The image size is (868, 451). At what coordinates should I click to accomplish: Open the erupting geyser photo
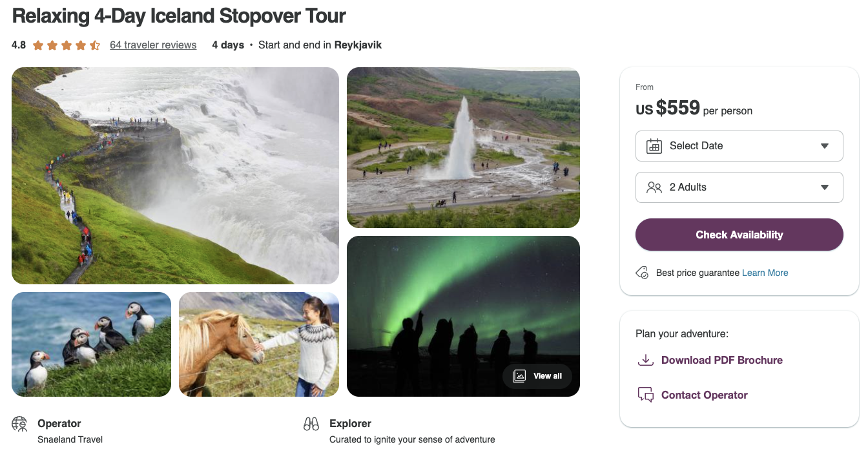(463, 147)
